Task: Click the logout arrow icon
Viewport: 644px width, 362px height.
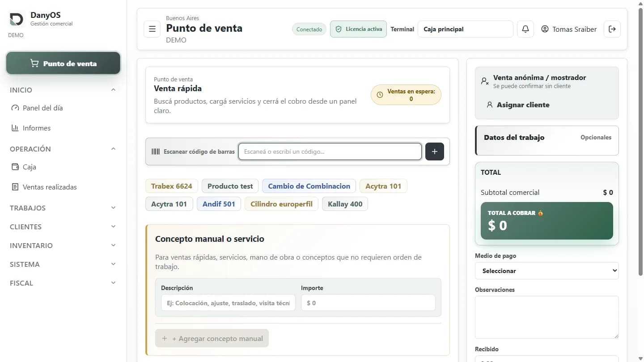Action: click(x=612, y=29)
